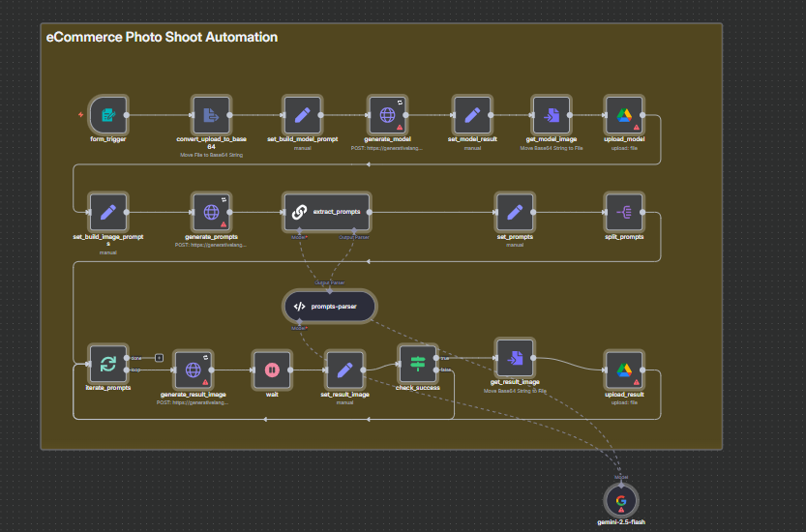The width and height of the screenshot is (806, 532).
Task: Open the wait node
Action: [272, 370]
